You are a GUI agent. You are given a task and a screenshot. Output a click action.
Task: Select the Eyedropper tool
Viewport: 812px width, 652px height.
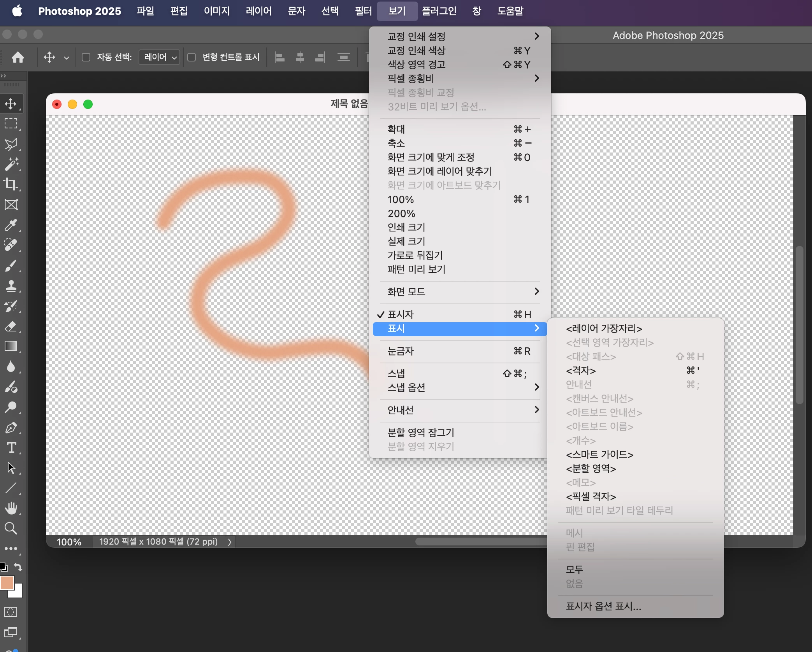(11, 225)
